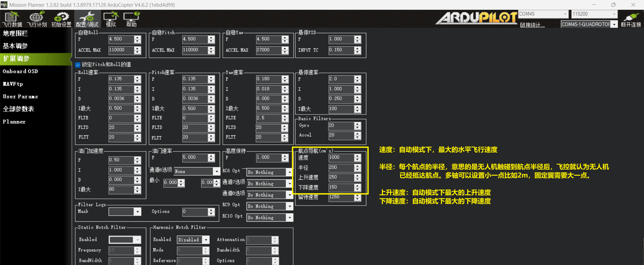Select 基本调参 in the sidebar
The height and width of the screenshot is (265, 644).
pos(15,46)
